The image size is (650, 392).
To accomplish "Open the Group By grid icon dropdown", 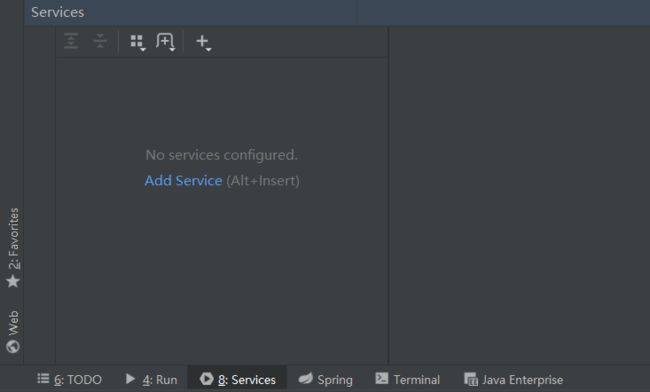I will [138, 42].
